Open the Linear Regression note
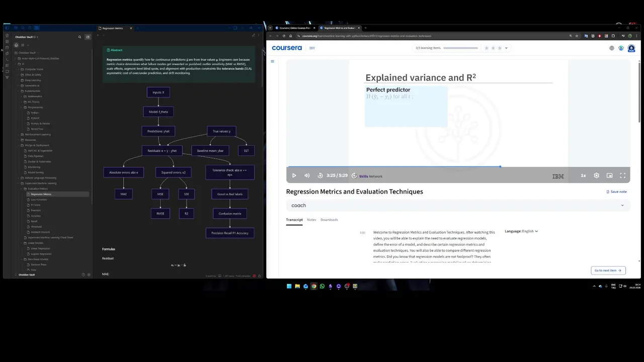The image size is (644, 362). (40, 248)
